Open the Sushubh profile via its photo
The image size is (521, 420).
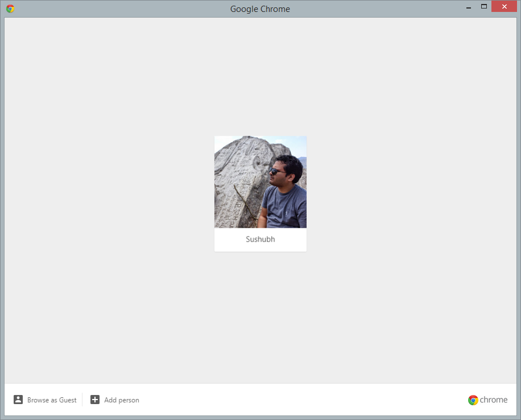click(x=260, y=182)
